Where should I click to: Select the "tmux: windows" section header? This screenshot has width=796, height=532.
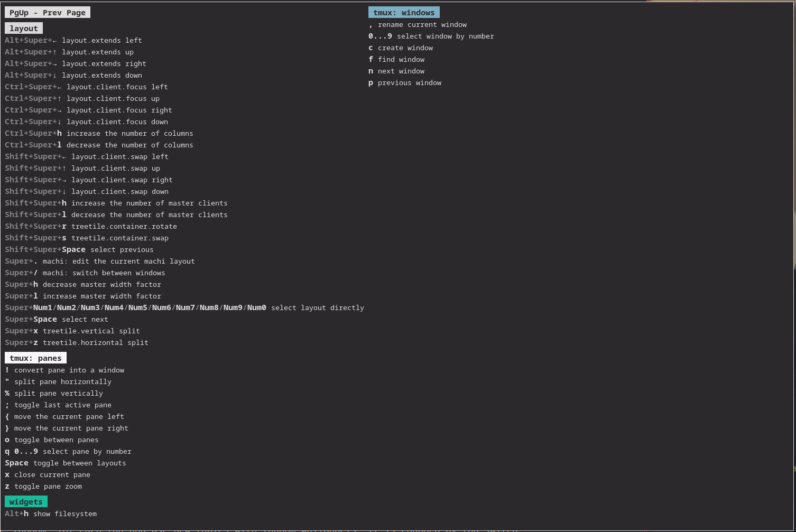coord(404,12)
